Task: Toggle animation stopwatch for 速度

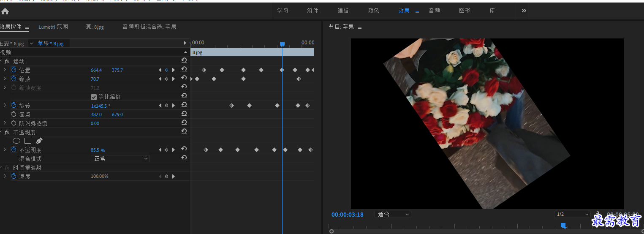Action: pos(14,176)
